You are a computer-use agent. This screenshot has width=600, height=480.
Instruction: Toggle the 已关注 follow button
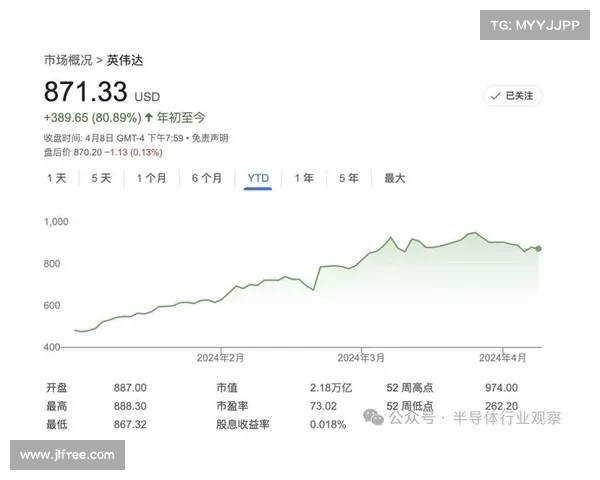tap(513, 96)
